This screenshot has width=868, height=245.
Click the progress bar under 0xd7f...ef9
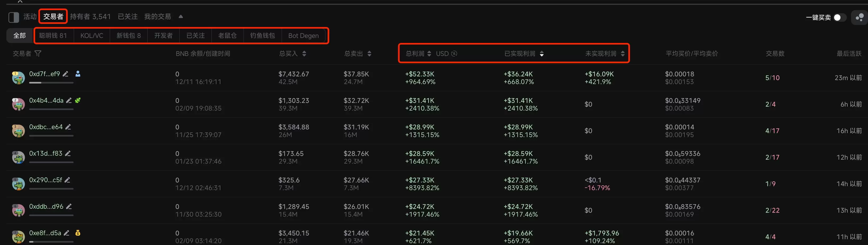tap(51, 83)
